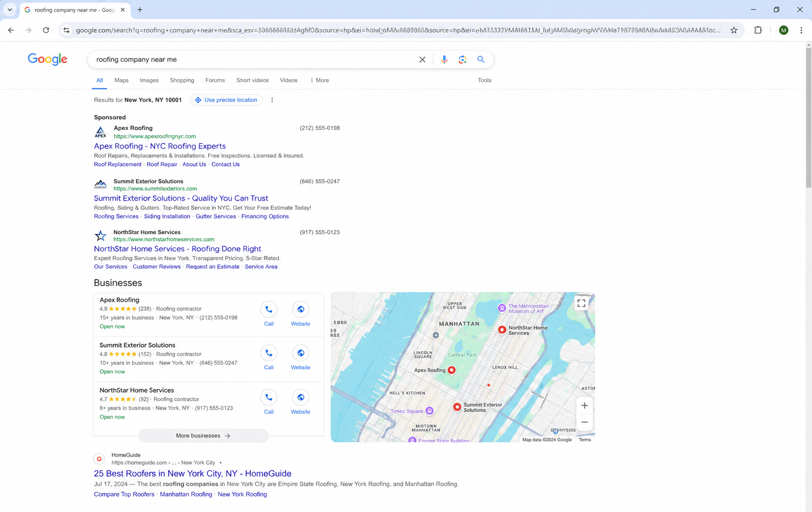Go back to the previous page
The height and width of the screenshot is (512, 812).
click(x=11, y=30)
